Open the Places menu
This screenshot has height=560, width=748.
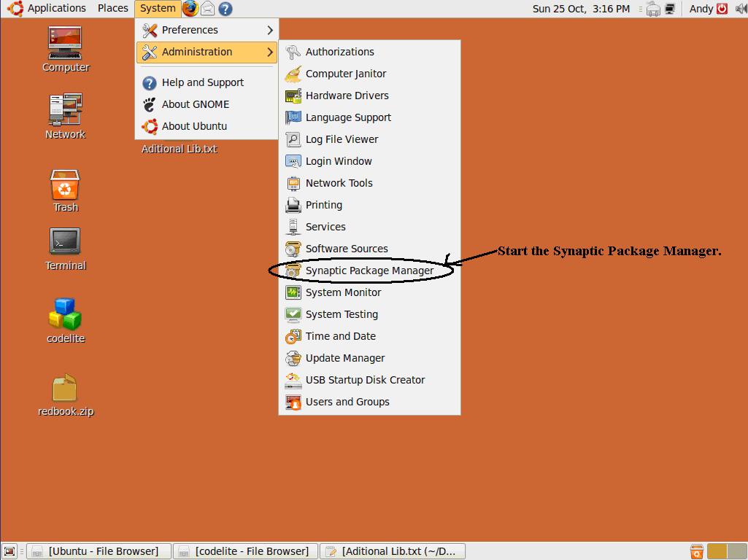pyautogui.click(x=112, y=8)
